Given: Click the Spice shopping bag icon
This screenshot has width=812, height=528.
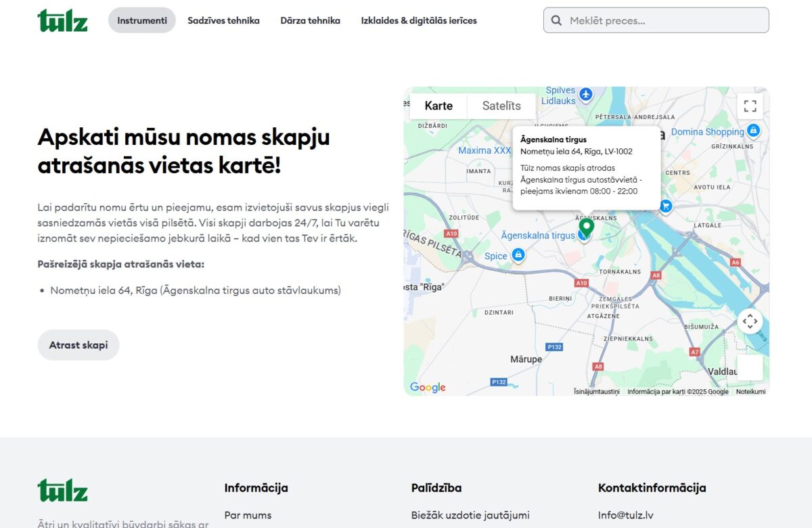Looking at the screenshot, I should pyautogui.click(x=517, y=255).
